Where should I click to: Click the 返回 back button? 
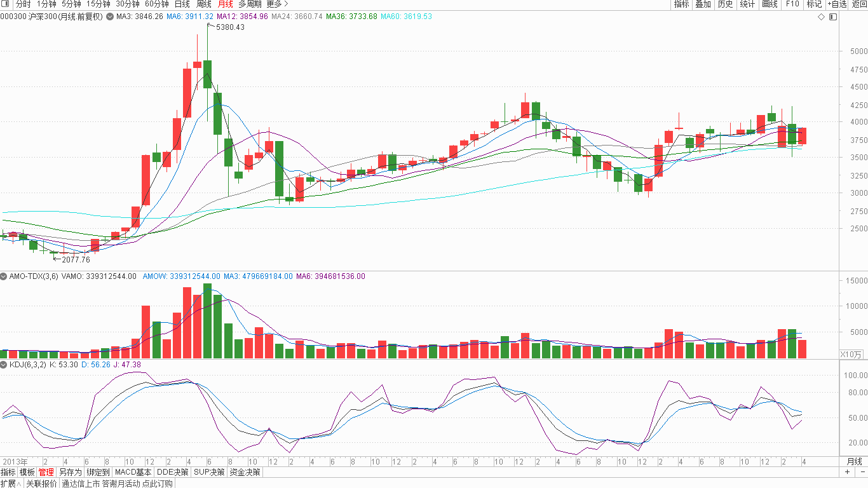859,4
